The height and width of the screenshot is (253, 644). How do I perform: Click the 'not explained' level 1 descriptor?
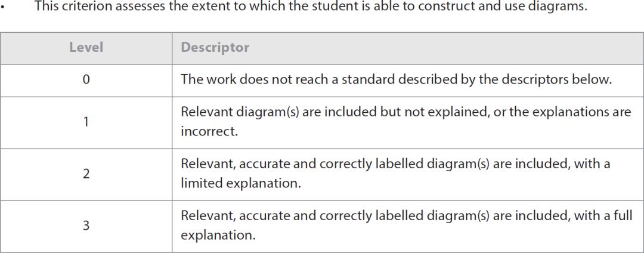point(406,122)
